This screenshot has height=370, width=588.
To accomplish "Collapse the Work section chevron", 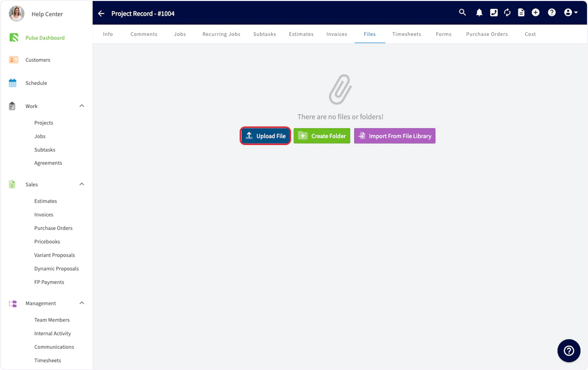I will 82,106.
